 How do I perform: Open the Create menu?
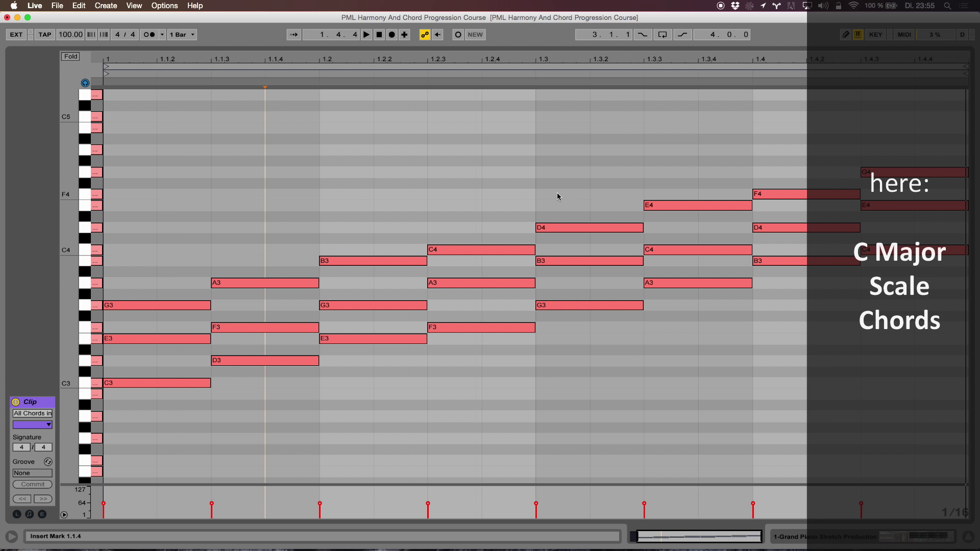(x=106, y=6)
